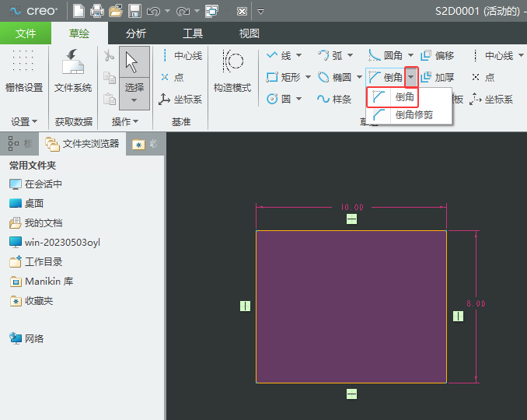The image size is (527, 420).
Task: Expand the 圆 dropdown arrow
Action: [x=298, y=99]
